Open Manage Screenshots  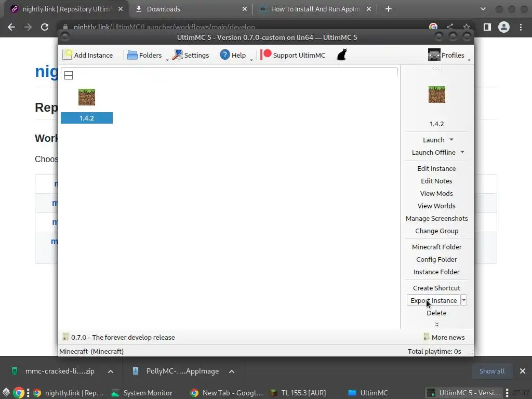(436, 219)
